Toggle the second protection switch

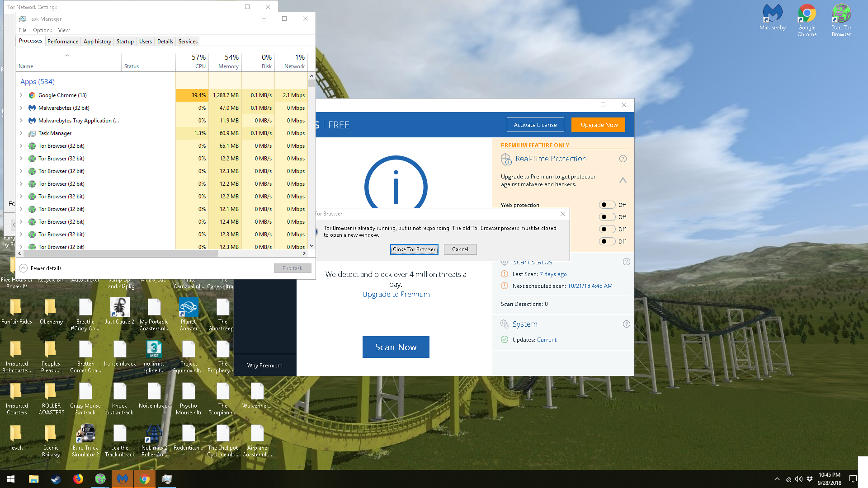coord(607,217)
